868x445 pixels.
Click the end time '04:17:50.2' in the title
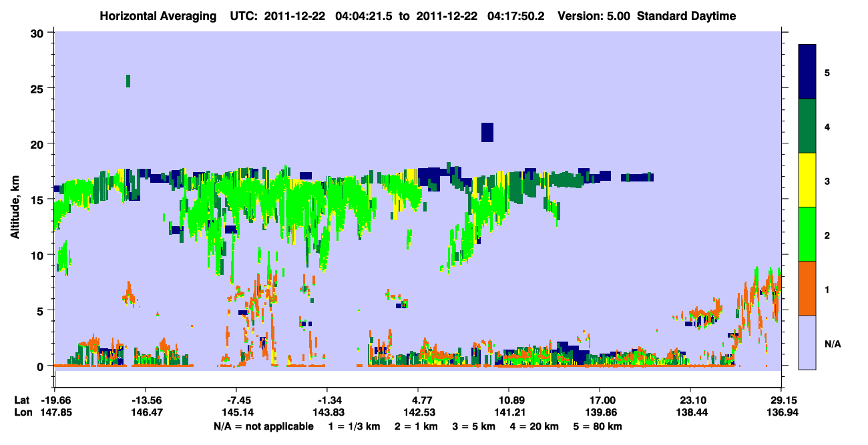(x=517, y=16)
